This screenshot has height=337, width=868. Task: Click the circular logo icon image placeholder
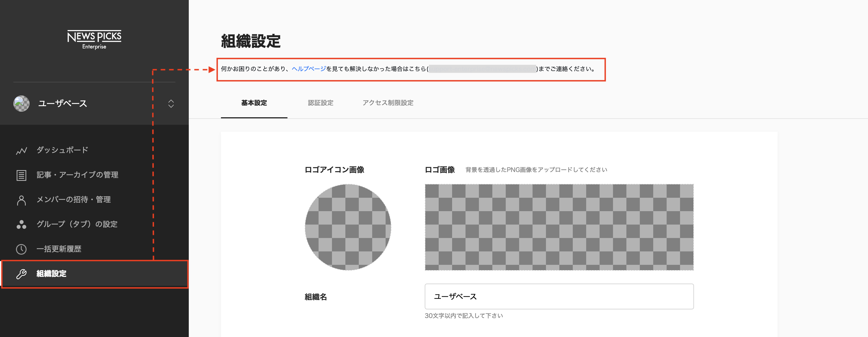coord(348,227)
